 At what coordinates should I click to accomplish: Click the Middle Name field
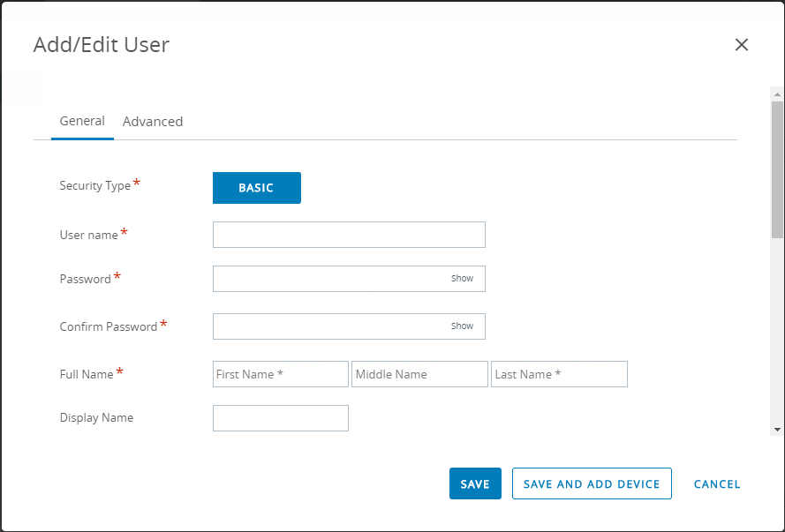click(x=419, y=374)
